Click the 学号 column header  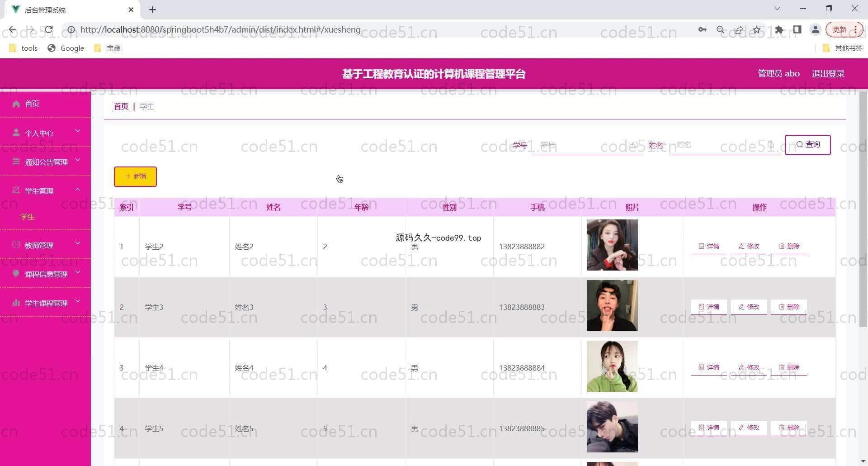point(184,207)
